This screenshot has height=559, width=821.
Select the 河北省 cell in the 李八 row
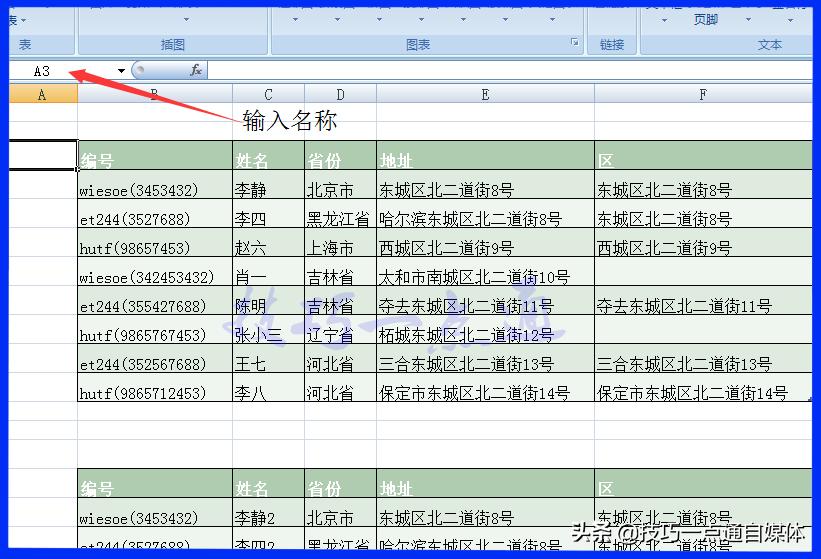(340, 387)
